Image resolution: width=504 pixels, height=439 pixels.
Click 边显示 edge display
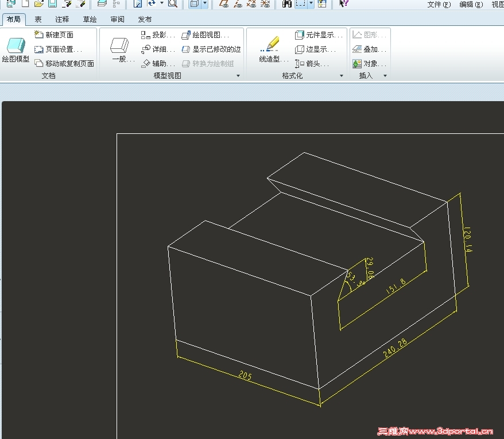(315, 49)
